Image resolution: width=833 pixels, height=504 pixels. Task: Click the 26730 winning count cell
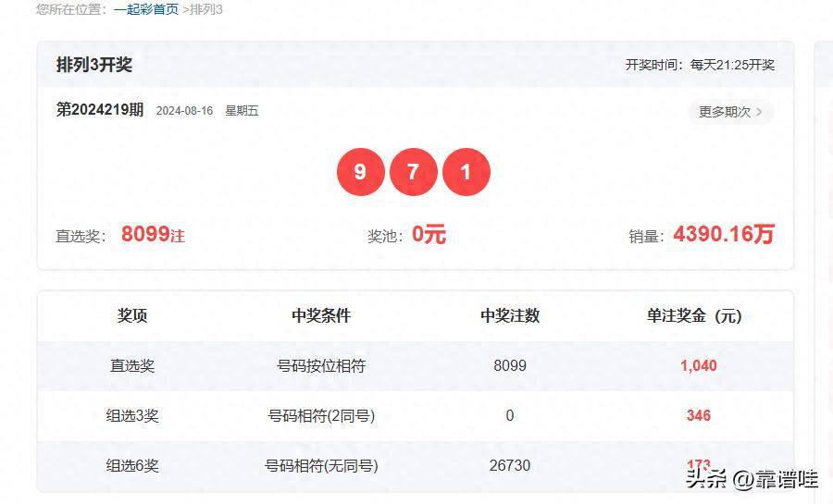coord(510,465)
